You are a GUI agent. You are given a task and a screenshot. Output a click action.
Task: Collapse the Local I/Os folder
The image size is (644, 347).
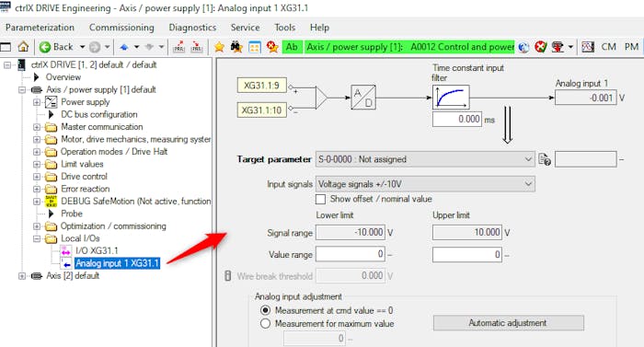[x=37, y=238]
